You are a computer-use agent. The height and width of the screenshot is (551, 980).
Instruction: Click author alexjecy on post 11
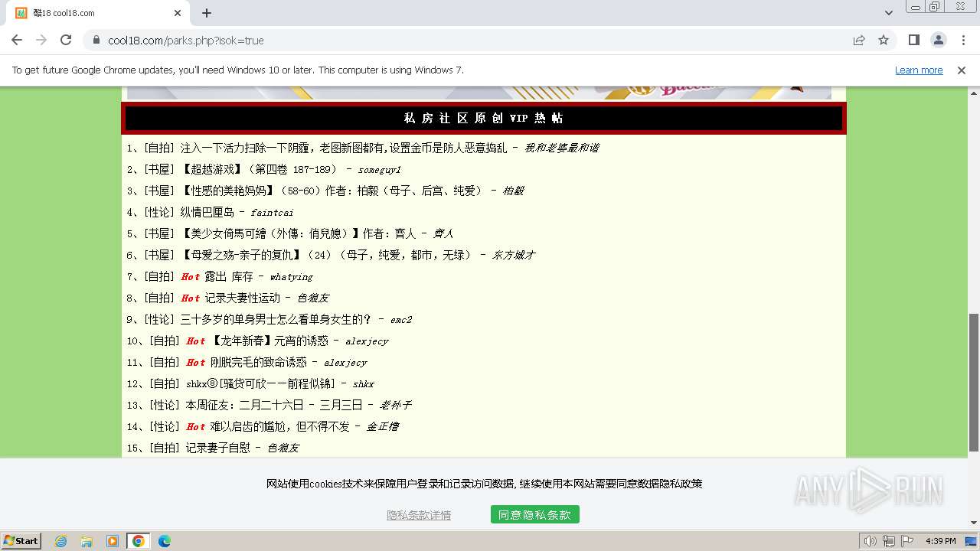345,363
